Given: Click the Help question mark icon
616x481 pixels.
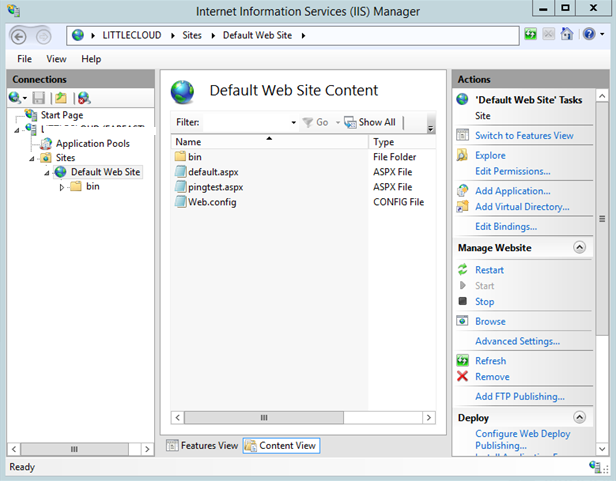Looking at the screenshot, I should [587, 35].
